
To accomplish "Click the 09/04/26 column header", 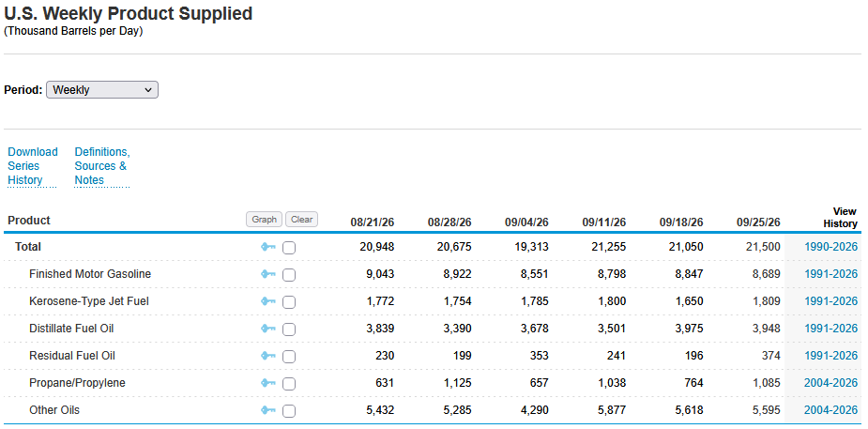I will pyautogui.click(x=526, y=222).
